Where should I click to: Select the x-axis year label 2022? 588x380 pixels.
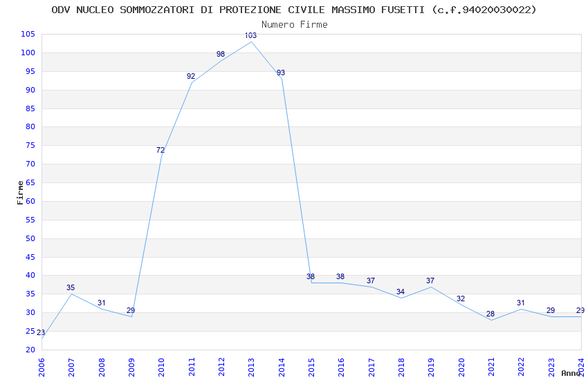(x=522, y=368)
